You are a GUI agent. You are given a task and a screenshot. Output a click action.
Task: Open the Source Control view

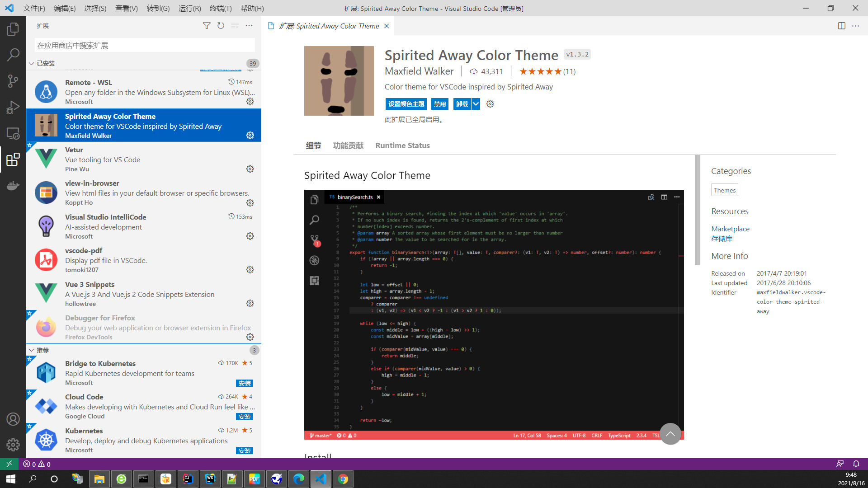(x=13, y=81)
